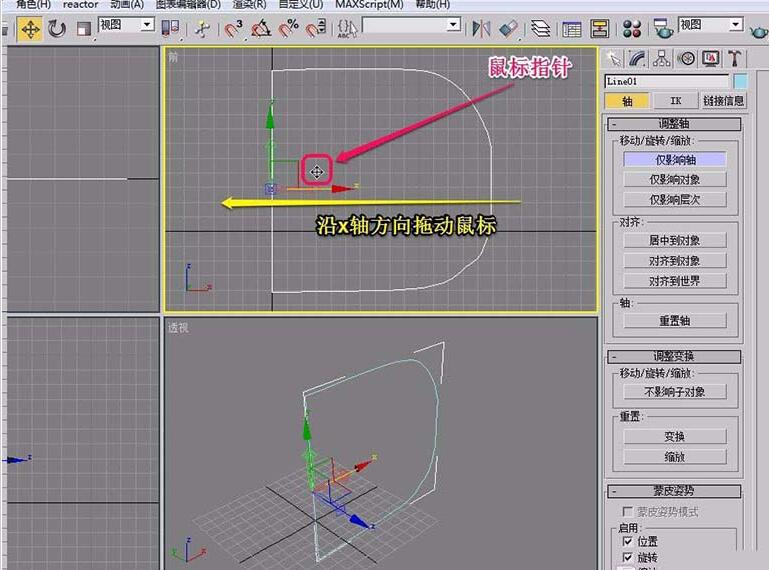Click the 对齐到世界 button

(675, 281)
